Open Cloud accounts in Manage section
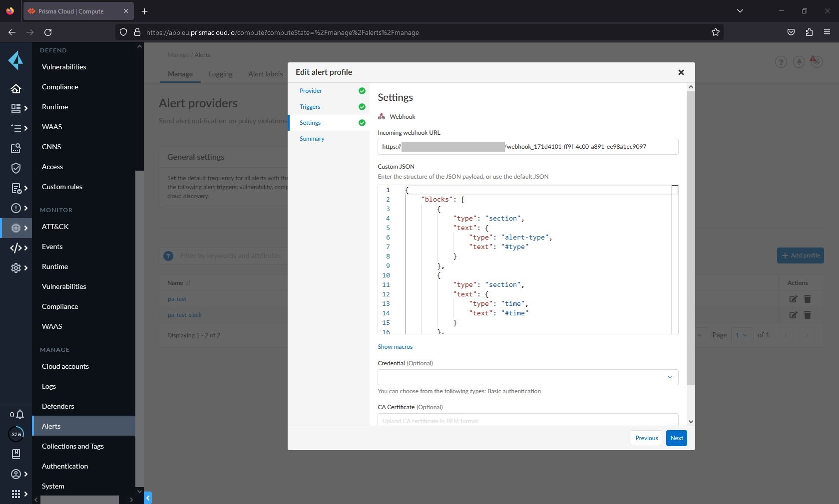This screenshot has width=839, height=504. pyautogui.click(x=65, y=366)
